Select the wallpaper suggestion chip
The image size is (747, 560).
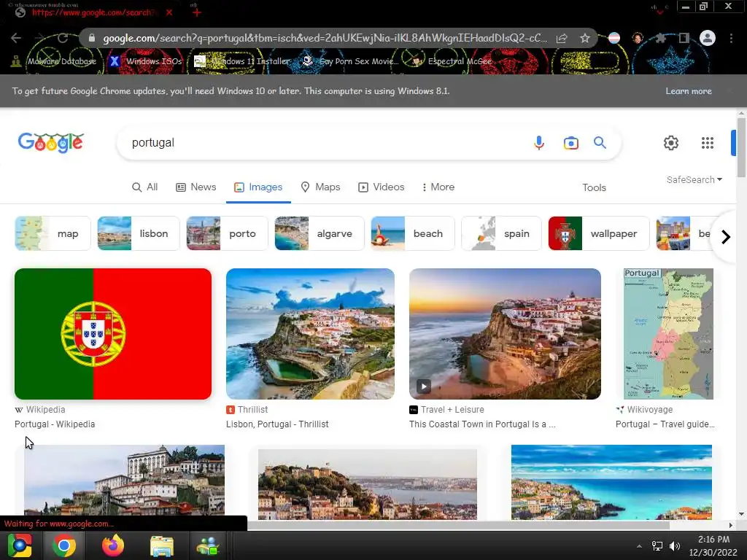pos(598,233)
